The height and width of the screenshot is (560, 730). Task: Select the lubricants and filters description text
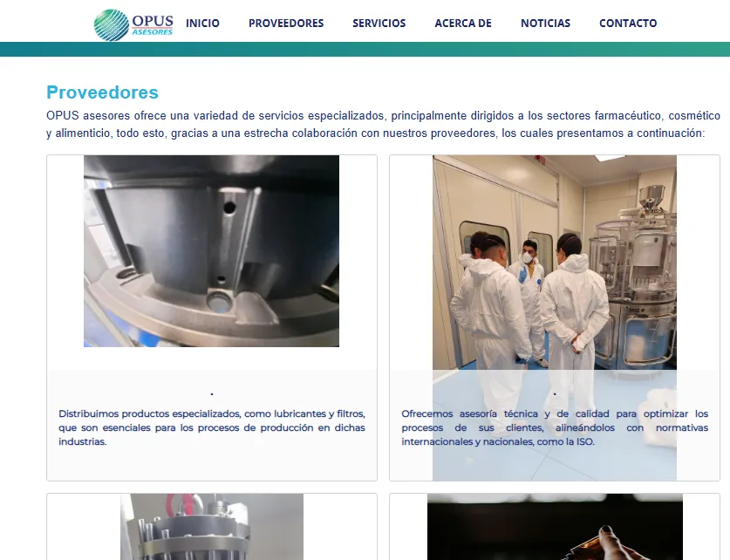click(211, 427)
